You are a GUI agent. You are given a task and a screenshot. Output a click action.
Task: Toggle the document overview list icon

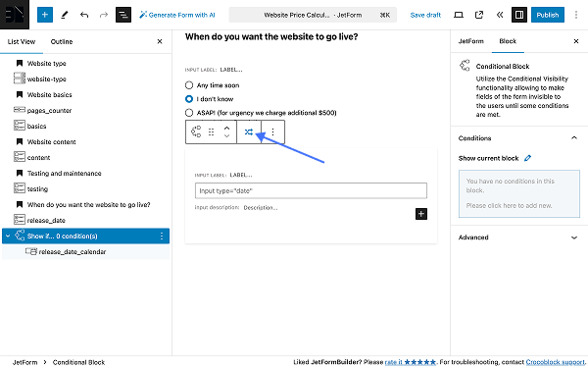coord(123,15)
